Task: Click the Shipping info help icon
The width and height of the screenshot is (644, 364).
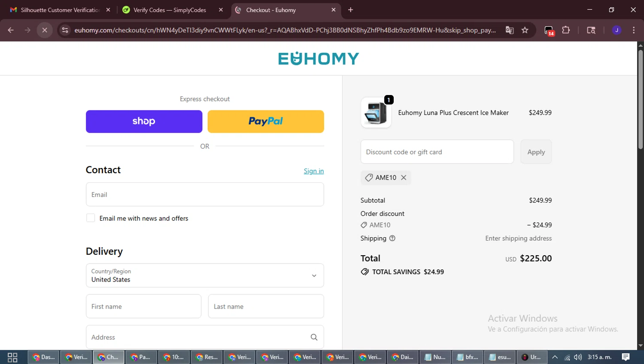Action: (392, 238)
